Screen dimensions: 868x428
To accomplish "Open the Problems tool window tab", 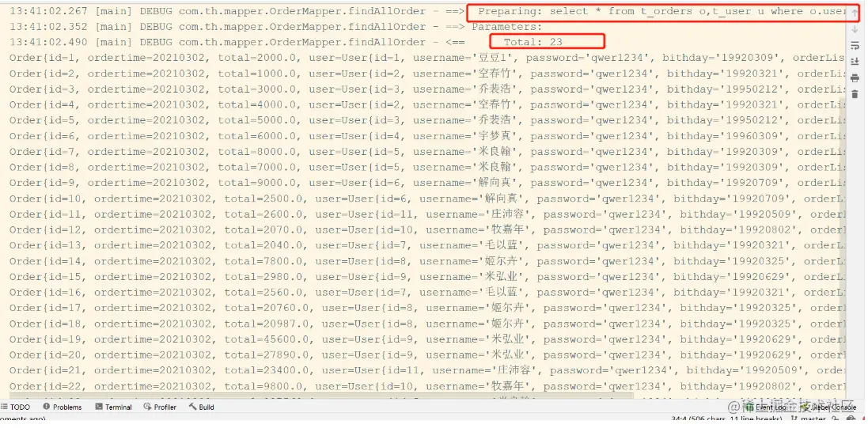I will [62, 407].
